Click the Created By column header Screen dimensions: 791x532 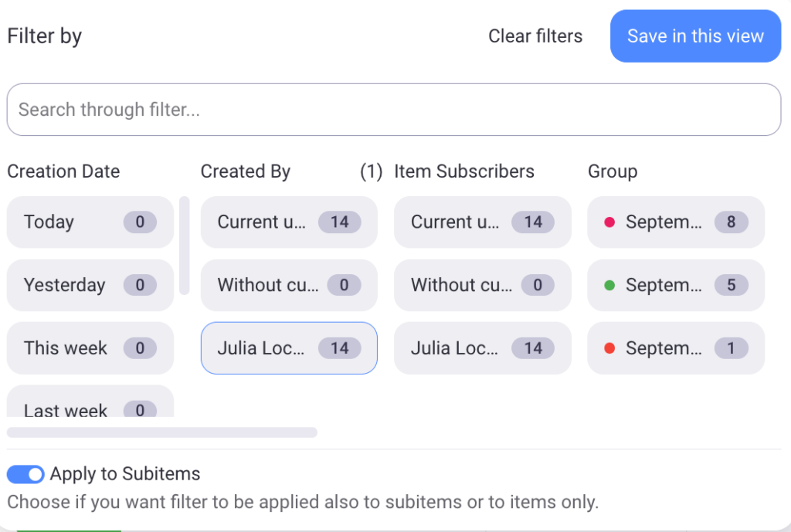coord(246,171)
